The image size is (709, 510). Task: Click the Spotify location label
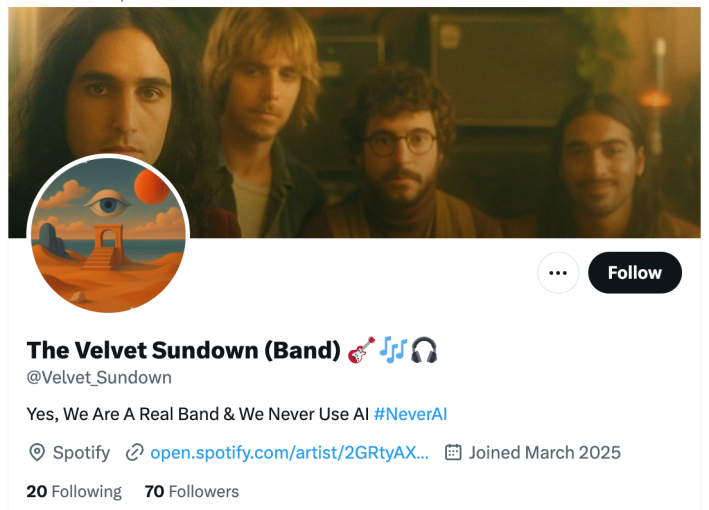81,453
